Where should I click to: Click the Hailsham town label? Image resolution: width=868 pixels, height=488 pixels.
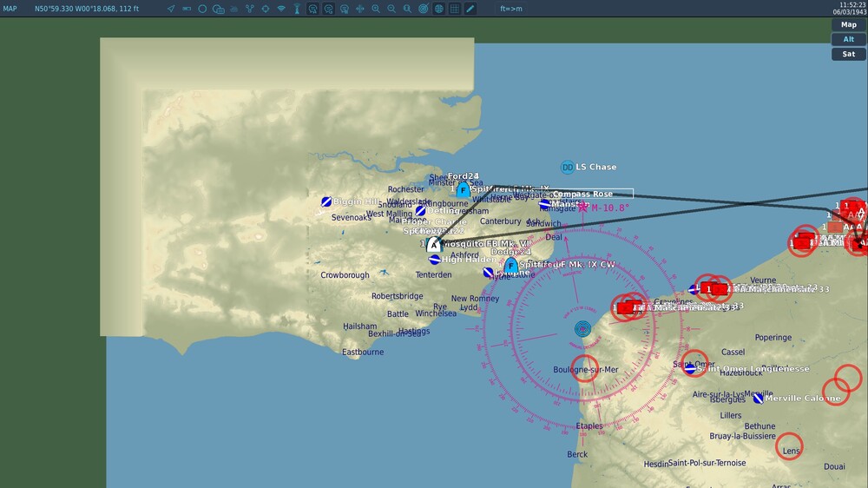[x=360, y=326]
